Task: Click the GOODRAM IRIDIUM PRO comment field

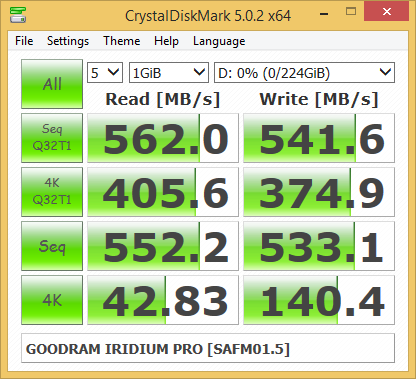Action: click(x=208, y=348)
